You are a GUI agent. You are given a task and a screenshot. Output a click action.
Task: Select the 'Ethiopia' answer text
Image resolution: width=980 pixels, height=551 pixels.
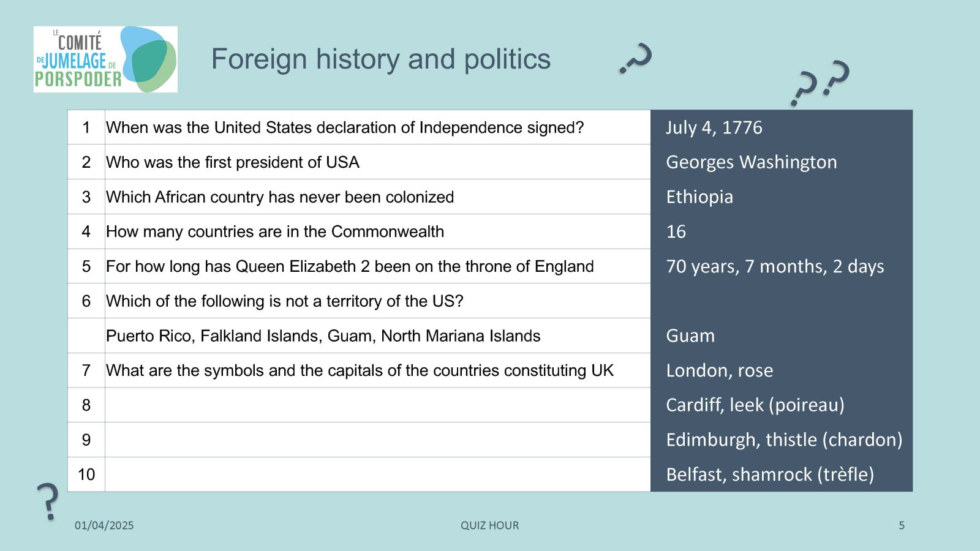tap(699, 197)
